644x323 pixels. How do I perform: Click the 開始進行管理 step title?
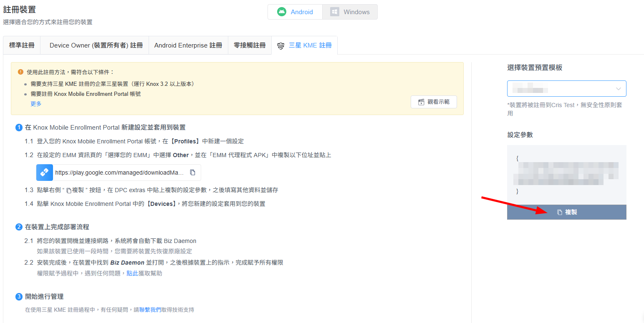[x=44, y=297]
